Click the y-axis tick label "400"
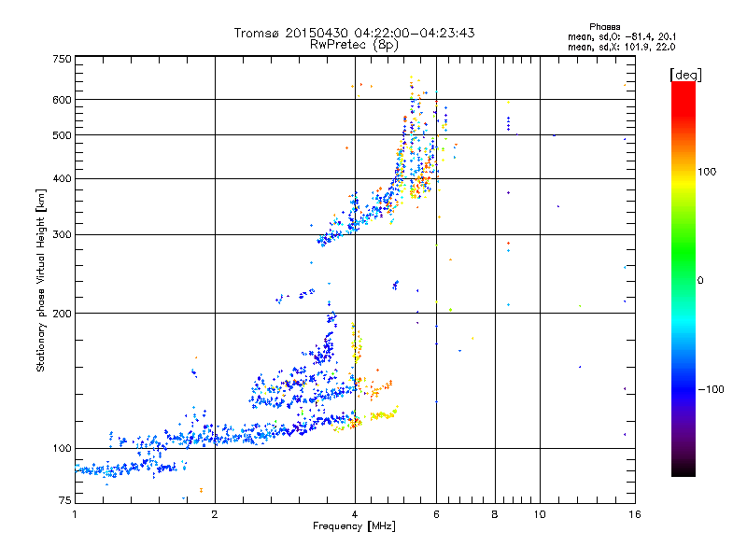The image size is (747, 560). click(x=62, y=179)
